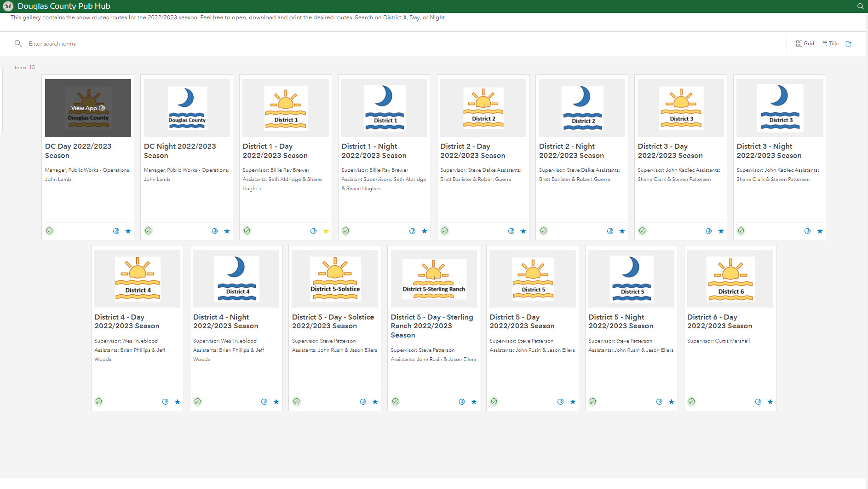This screenshot has height=489, width=868.
Task: Click the Douglas County Pub Hub header title
Action: pos(64,6)
